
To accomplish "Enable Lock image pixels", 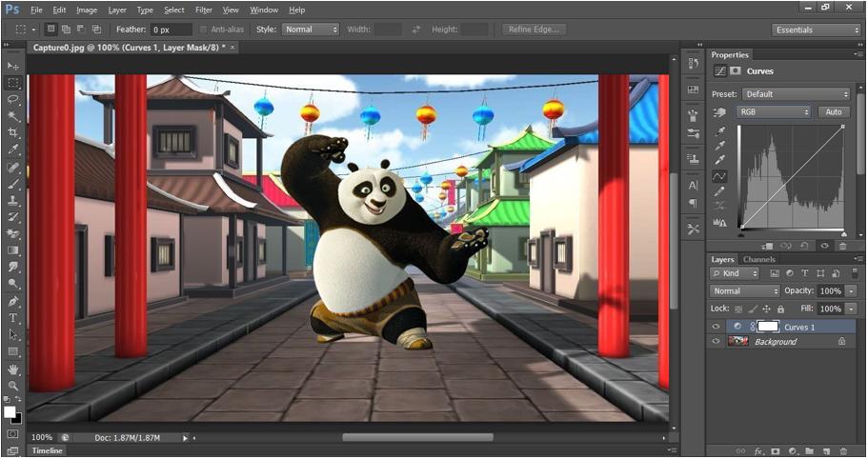I will coord(753,309).
